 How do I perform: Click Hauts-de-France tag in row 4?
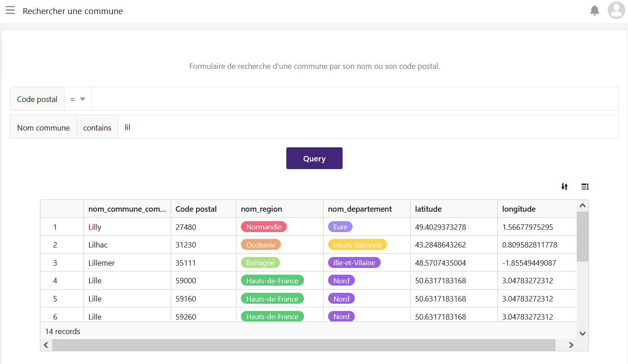pyautogui.click(x=272, y=281)
